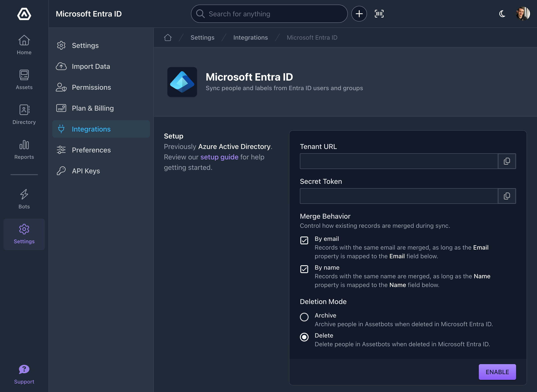This screenshot has height=392, width=537.
Task: Open the Bots lightning icon
Action: coord(24,194)
